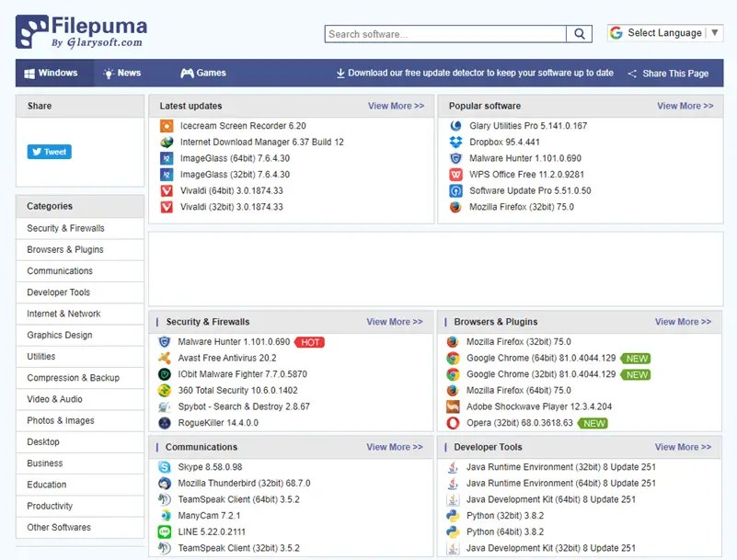Click the Software Update Pro icon
This screenshot has width=737, height=560.
[455, 190]
